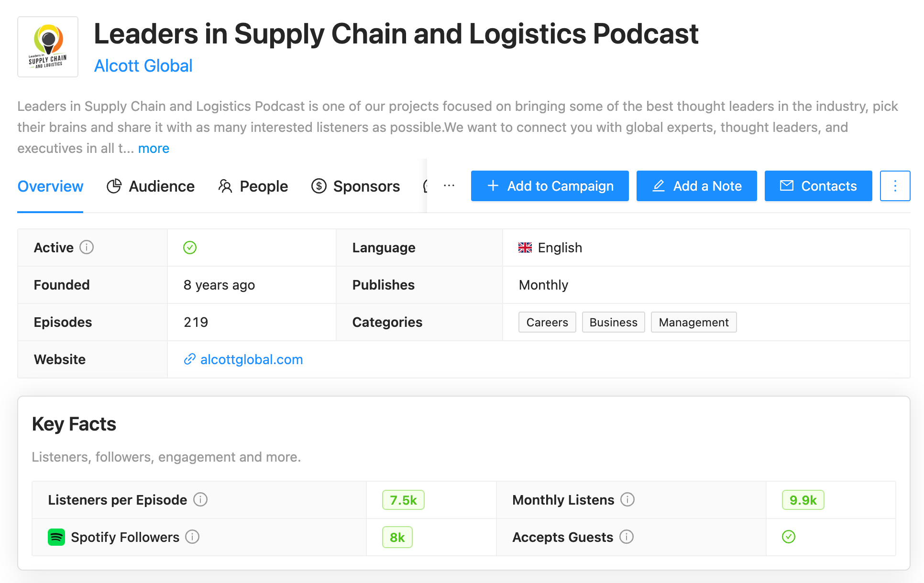Click the green checkmark in the Active row
The height and width of the screenshot is (583, 924).
click(x=189, y=248)
